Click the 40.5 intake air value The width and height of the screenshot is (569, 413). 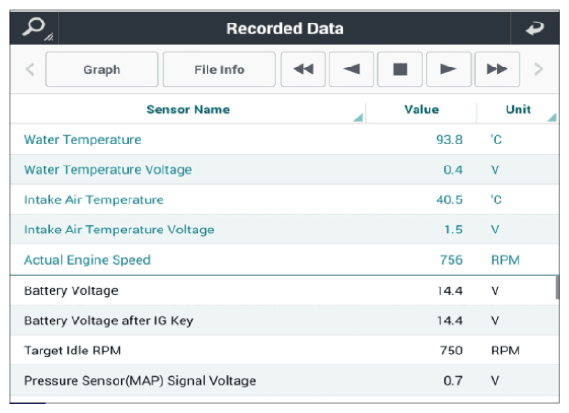coord(449,200)
